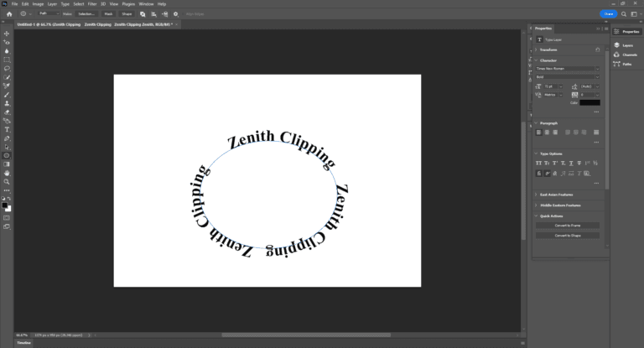Open the Window menu
Screen dimensions: 644x348
146,3
